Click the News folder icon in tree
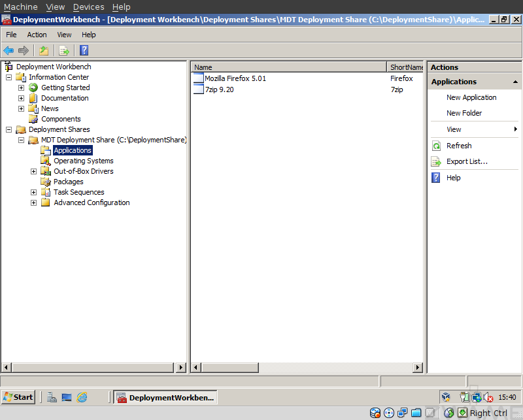 pyautogui.click(x=33, y=108)
